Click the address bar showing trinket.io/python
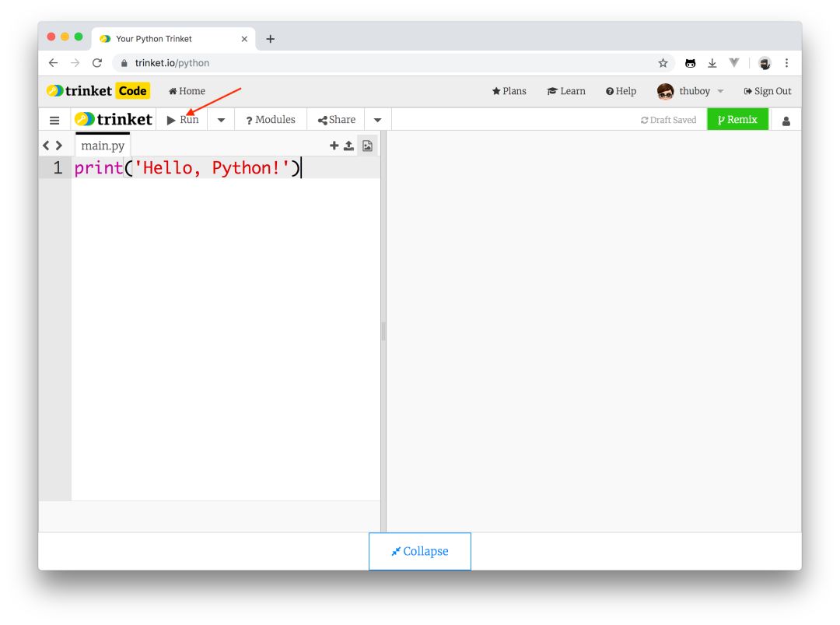Image resolution: width=840 pixels, height=625 pixels. tap(393, 63)
